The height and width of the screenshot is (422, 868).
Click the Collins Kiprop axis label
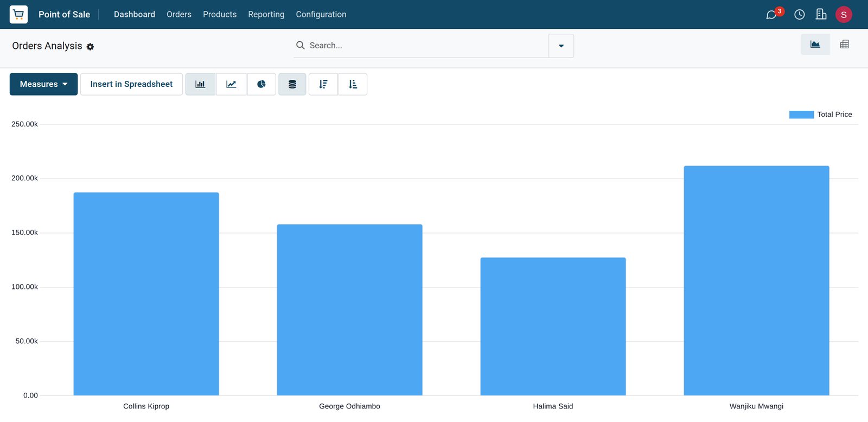[x=146, y=406]
